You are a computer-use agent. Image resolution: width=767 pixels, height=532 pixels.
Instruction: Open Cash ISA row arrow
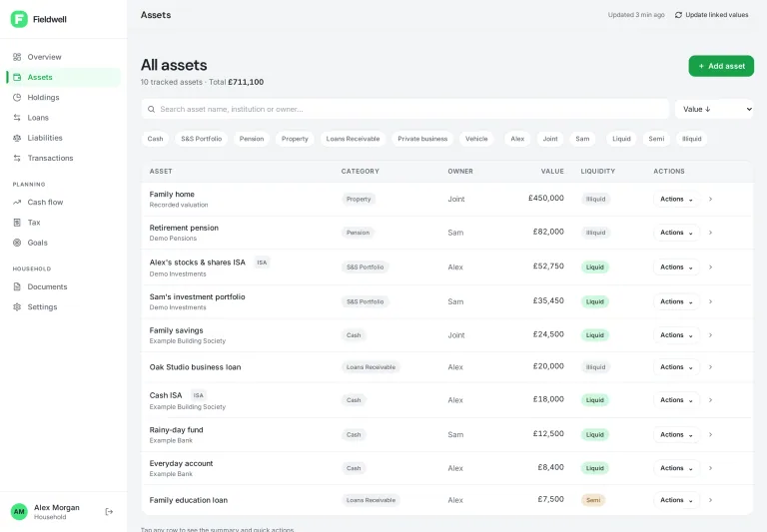(x=710, y=400)
